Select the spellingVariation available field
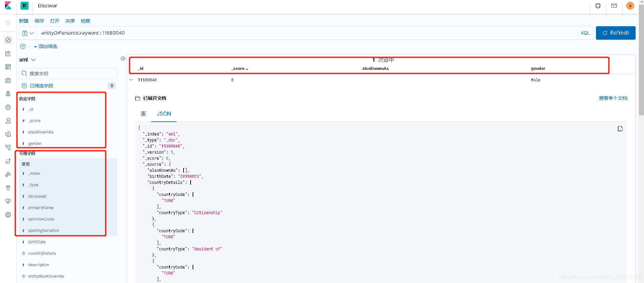This screenshot has width=644, height=283. click(43, 231)
